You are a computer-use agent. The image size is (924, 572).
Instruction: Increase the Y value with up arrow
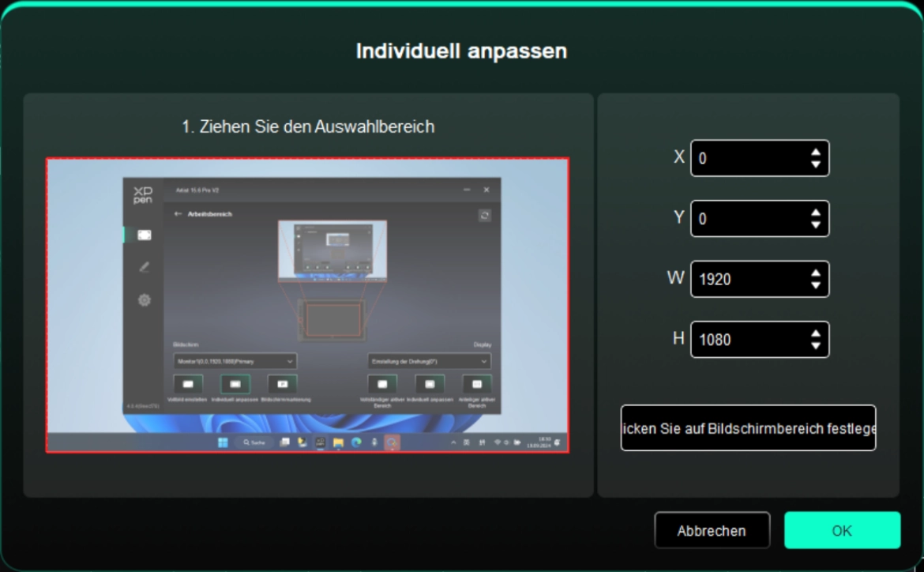pyautogui.click(x=816, y=213)
